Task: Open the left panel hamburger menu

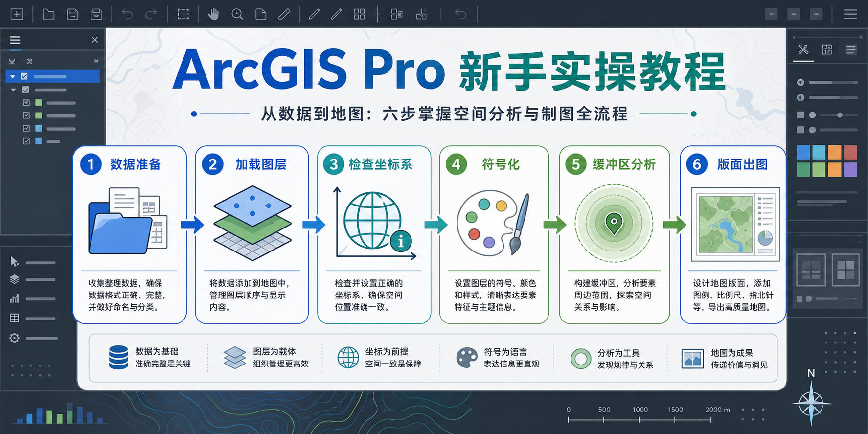Action: pos(15,40)
